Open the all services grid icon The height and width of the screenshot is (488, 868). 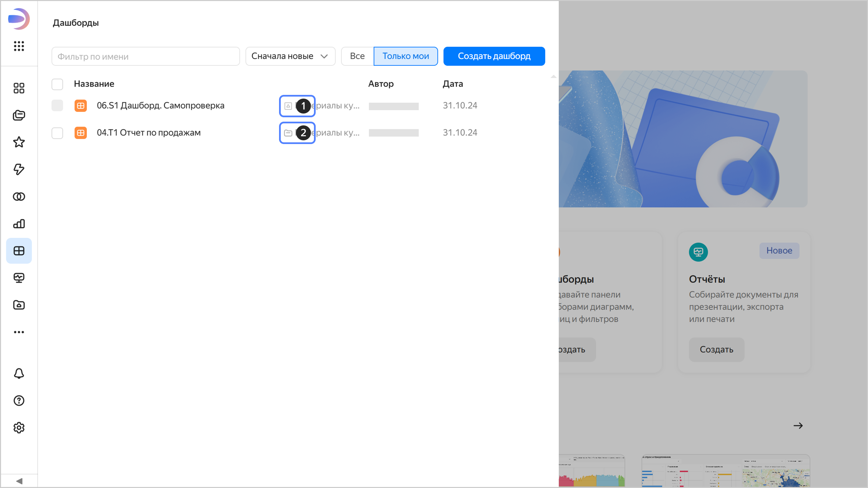pyautogui.click(x=19, y=46)
